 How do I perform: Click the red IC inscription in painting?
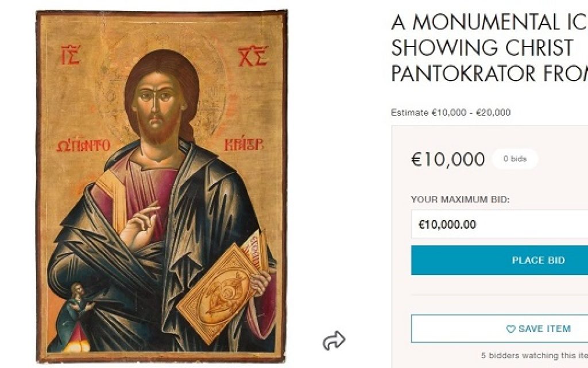click(x=69, y=57)
